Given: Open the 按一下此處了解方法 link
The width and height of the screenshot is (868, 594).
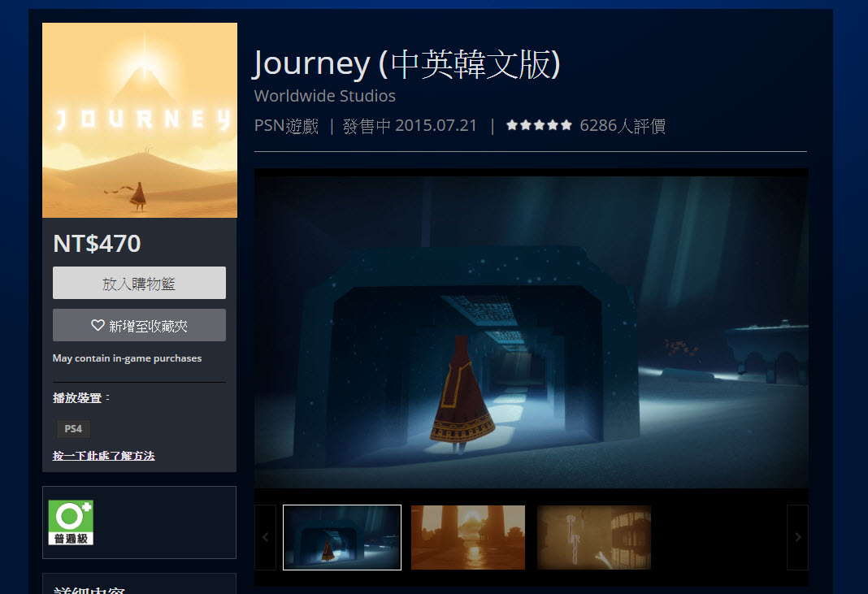Looking at the screenshot, I should pos(103,456).
